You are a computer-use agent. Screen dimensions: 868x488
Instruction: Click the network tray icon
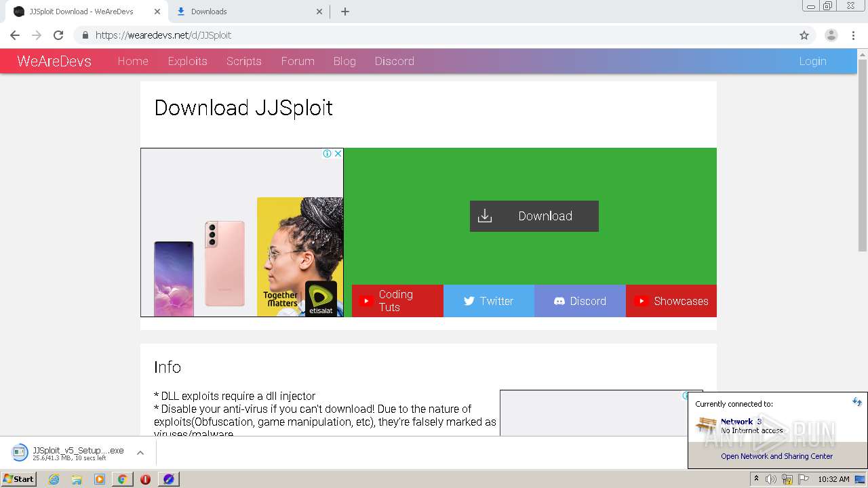point(787,479)
